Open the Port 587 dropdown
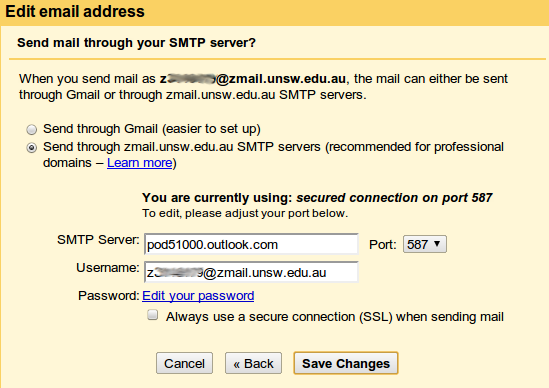Screen dimensions: 549x388 (425, 244)
